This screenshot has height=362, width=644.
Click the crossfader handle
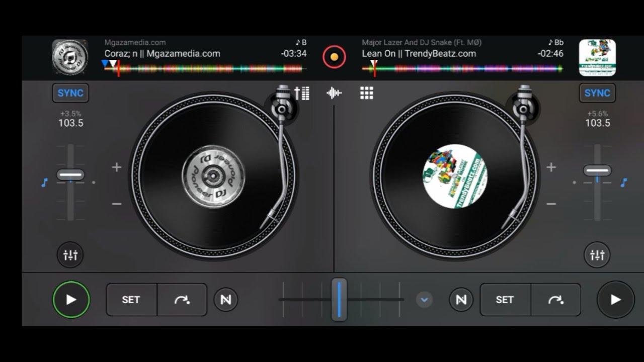339,300
